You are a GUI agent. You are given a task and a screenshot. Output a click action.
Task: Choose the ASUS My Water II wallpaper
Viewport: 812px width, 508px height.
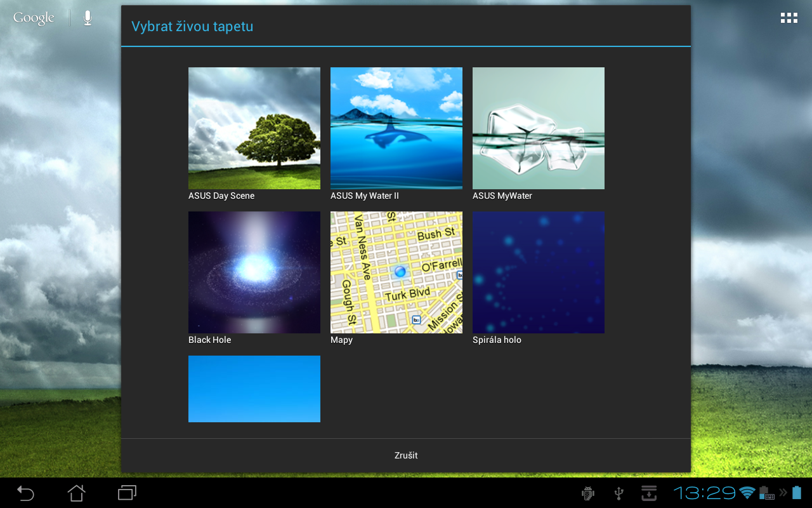[x=396, y=128]
